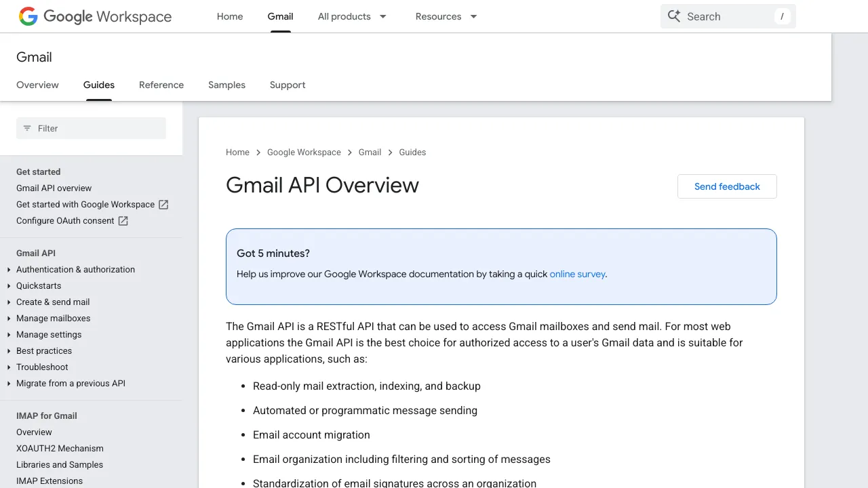Switch to the Overview tab
This screenshot has height=488, width=868.
37,85
